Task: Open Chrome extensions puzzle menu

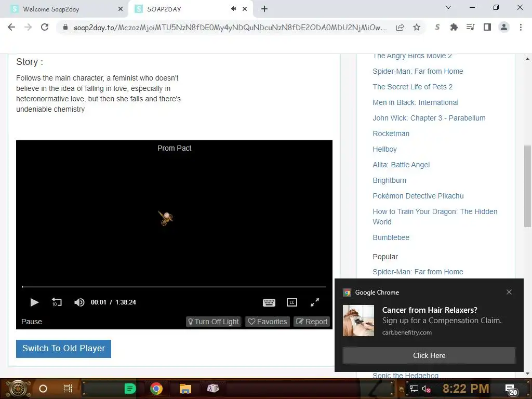Action: 454,27
